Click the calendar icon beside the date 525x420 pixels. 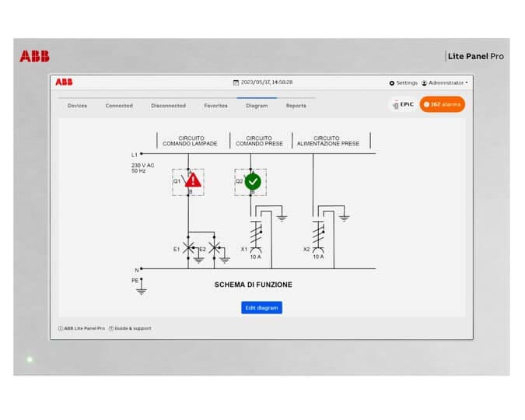(236, 82)
